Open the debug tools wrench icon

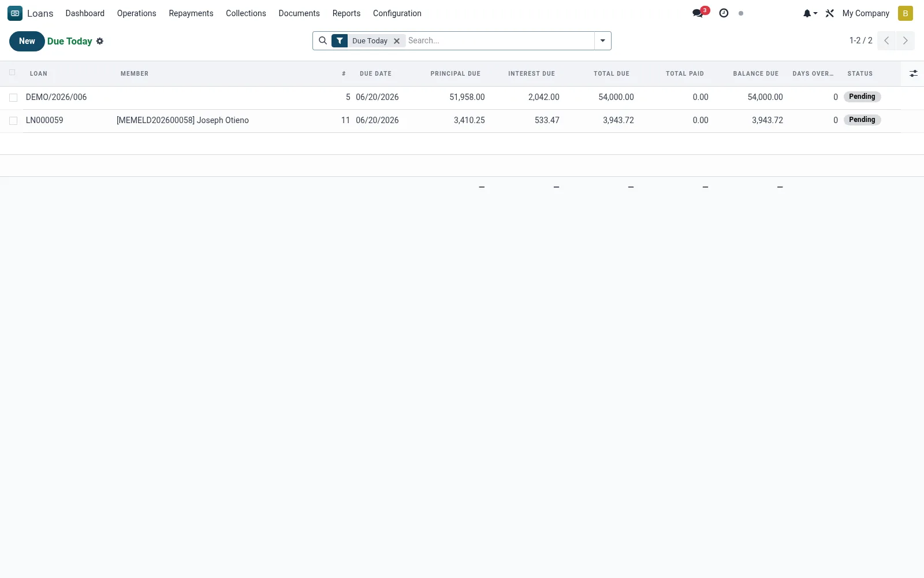[830, 13]
